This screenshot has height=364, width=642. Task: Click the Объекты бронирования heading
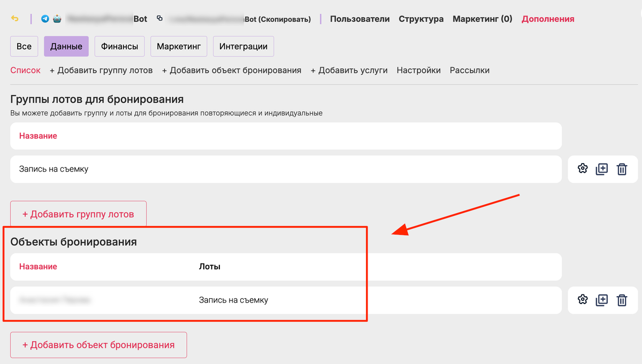74,242
